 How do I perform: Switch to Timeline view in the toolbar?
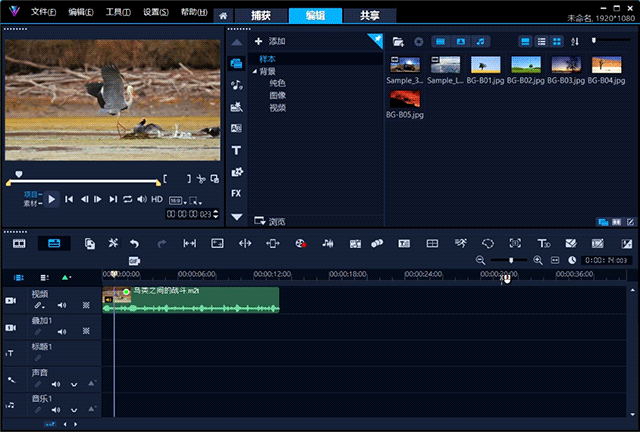(x=54, y=244)
